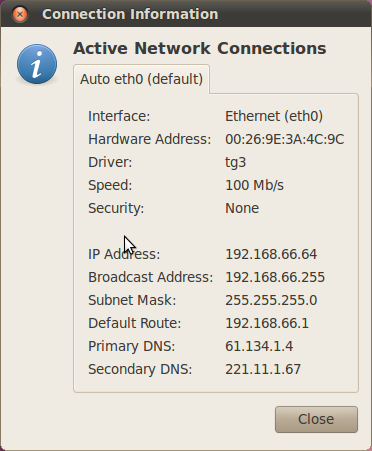Click the primary DNS 61.134.1.4
The height and width of the screenshot is (451, 372).
point(259,346)
